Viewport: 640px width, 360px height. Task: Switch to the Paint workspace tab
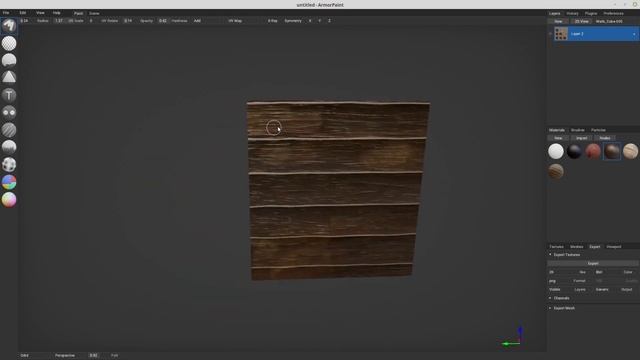[x=78, y=13]
